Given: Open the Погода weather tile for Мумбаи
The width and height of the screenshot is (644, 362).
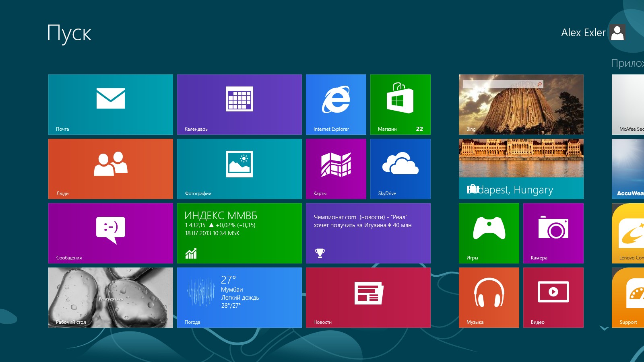Looking at the screenshot, I should click(x=239, y=298).
